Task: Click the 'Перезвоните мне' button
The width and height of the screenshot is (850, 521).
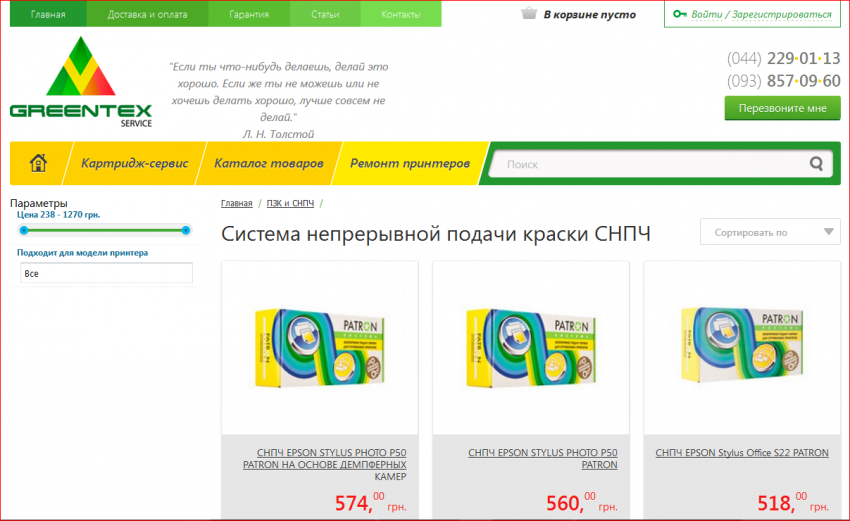Action: (x=782, y=108)
